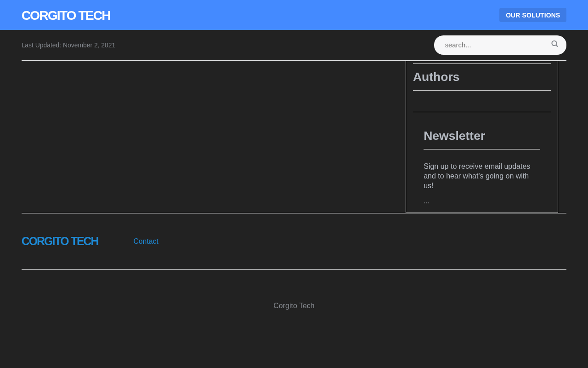Click "November 2, 2021" in the update line
The width and height of the screenshot is (588, 368).
[x=89, y=45]
